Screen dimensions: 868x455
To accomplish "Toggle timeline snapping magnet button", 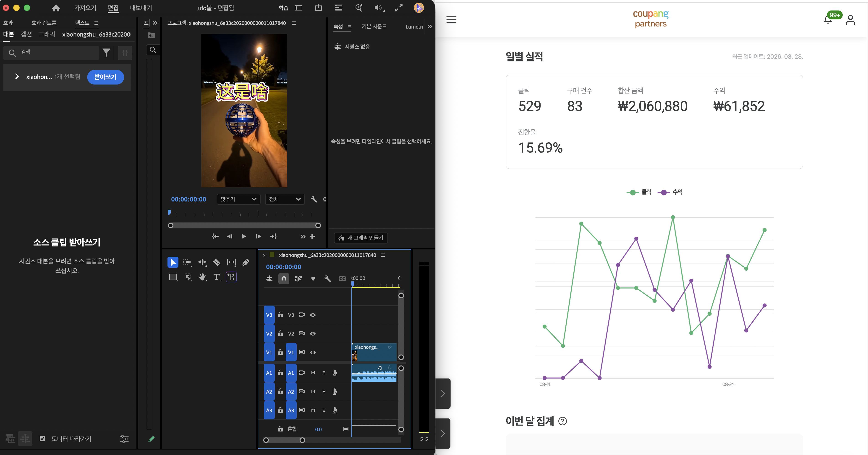I will 284,279.
